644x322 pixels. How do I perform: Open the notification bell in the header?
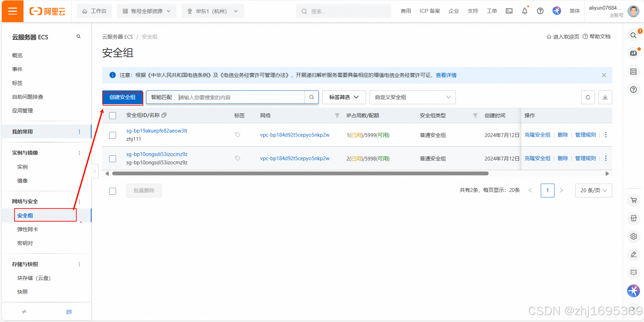pyautogui.click(x=525, y=11)
